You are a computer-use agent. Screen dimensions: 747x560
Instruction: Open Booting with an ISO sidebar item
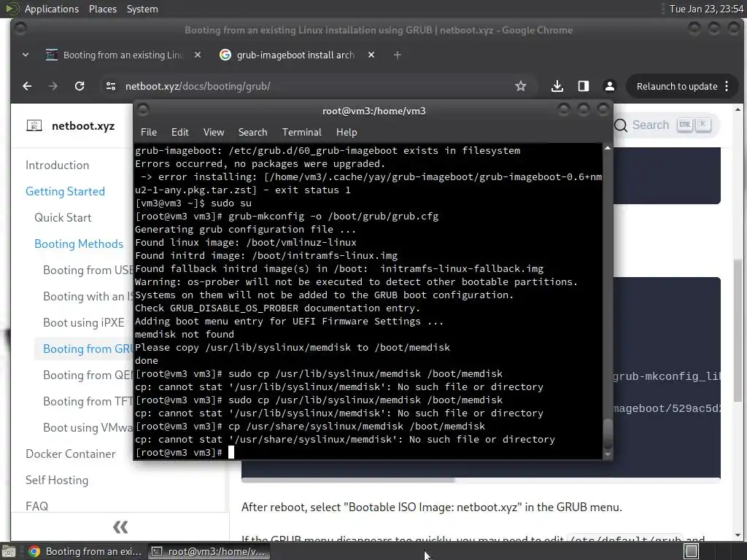[x=88, y=296]
